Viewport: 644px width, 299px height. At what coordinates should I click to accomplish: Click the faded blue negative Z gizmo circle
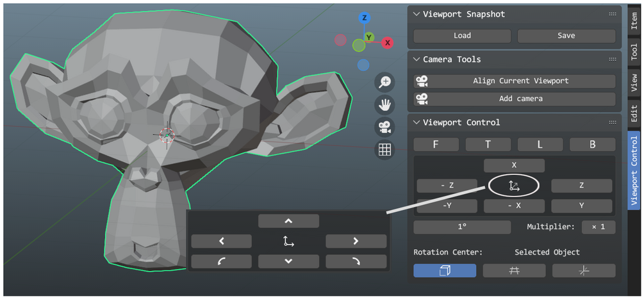(363, 65)
